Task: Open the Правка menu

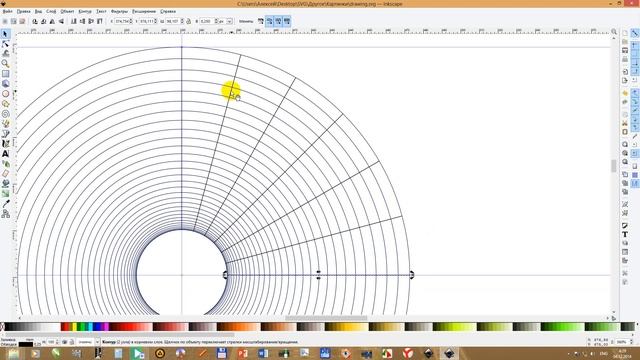Action: pos(24,11)
